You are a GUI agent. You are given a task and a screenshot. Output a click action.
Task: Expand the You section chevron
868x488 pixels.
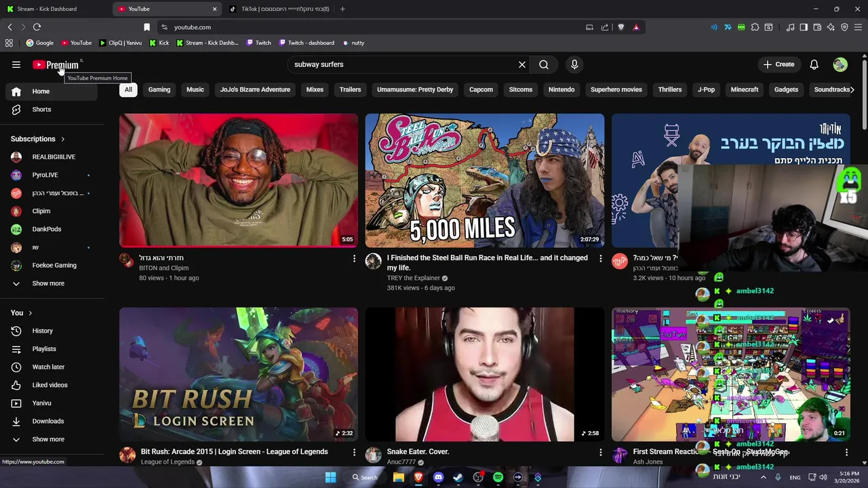click(30, 313)
